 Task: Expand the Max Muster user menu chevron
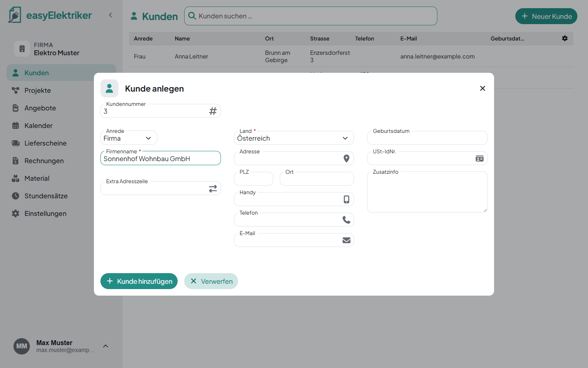tap(106, 346)
